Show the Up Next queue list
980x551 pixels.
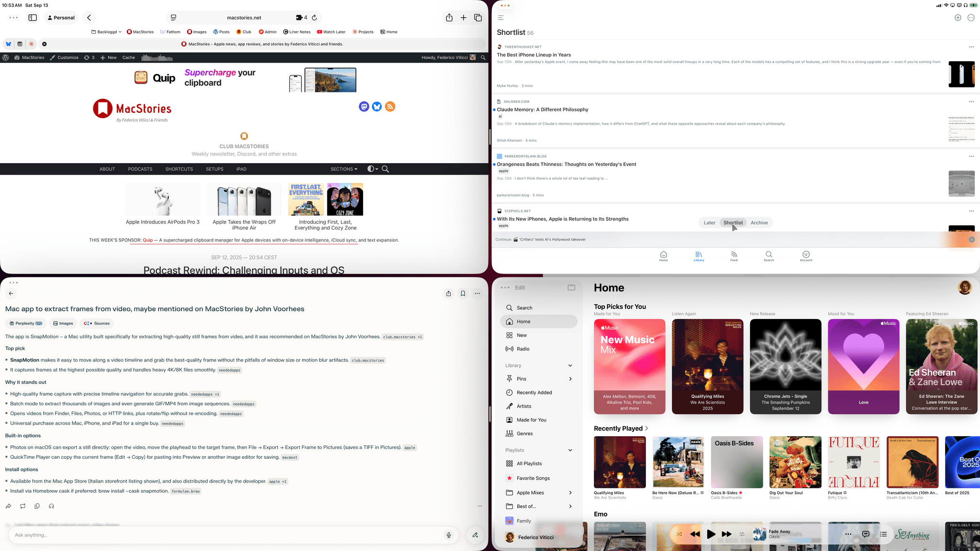click(x=883, y=534)
